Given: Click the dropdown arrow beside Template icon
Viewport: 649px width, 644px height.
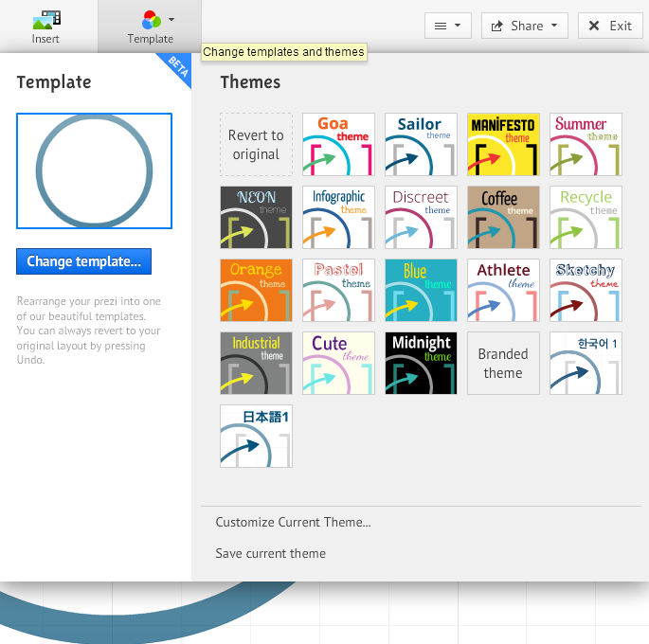Looking at the screenshot, I should tap(171, 19).
